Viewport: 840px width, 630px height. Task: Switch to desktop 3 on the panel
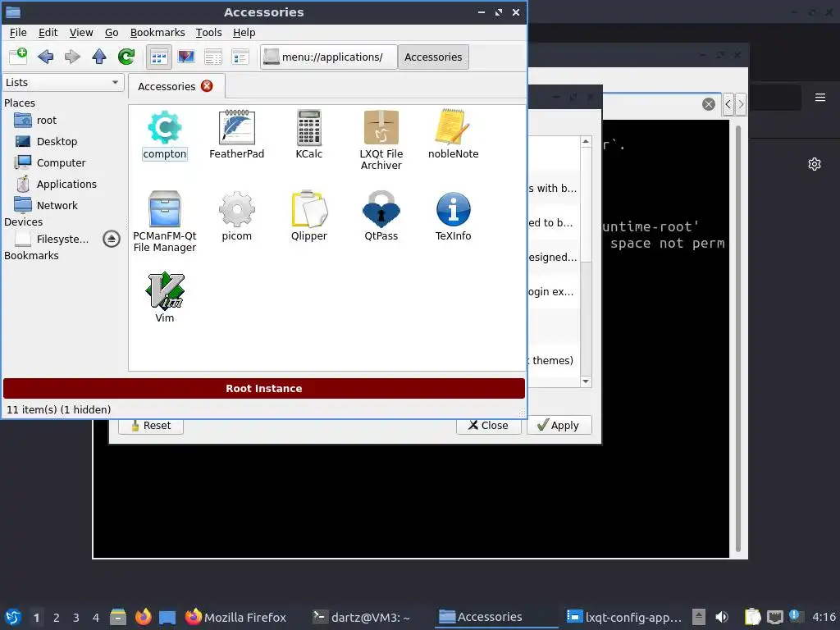tap(76, 618)
